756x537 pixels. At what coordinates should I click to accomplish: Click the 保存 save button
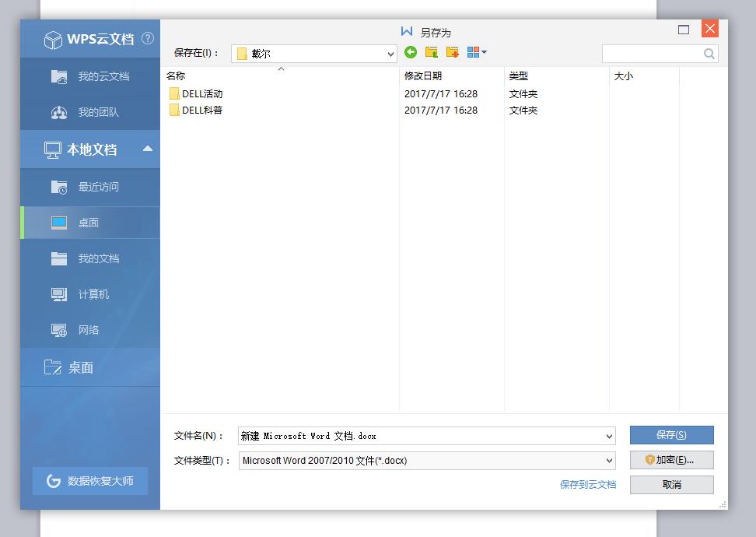click(x=671, y=435)
